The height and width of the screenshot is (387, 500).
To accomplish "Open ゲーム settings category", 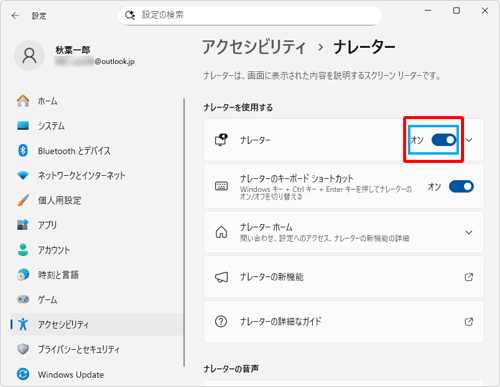I will [x=97, y=299].
